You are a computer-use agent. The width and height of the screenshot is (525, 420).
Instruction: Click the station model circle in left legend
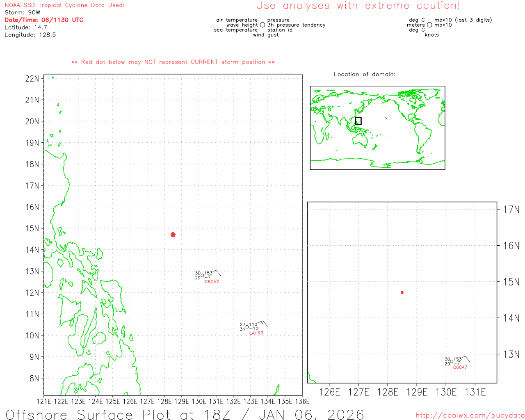tap(262, 25)
